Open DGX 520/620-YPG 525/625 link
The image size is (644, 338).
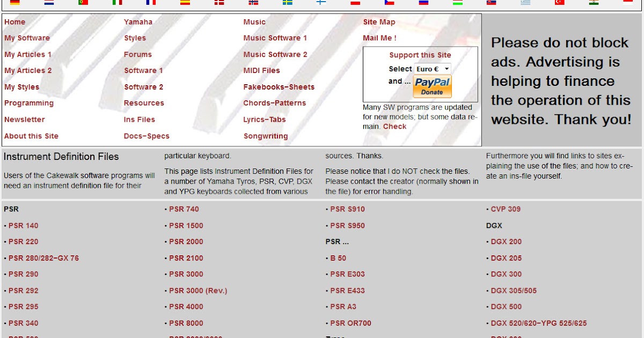click(x=539, y=323)
